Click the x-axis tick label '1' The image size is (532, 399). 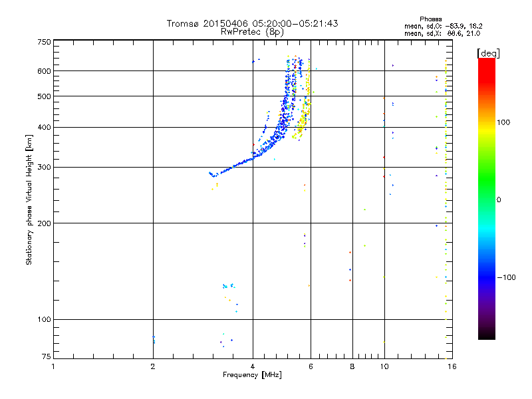[x=53, y=366]
